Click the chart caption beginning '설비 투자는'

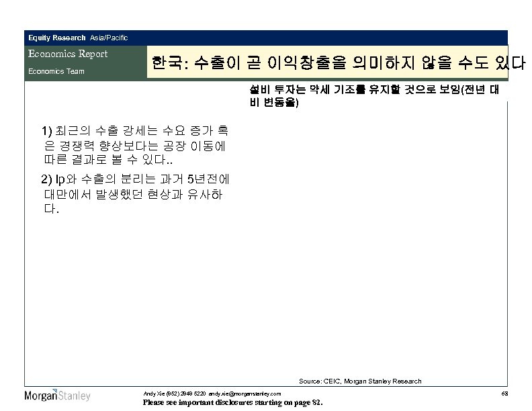374,95
